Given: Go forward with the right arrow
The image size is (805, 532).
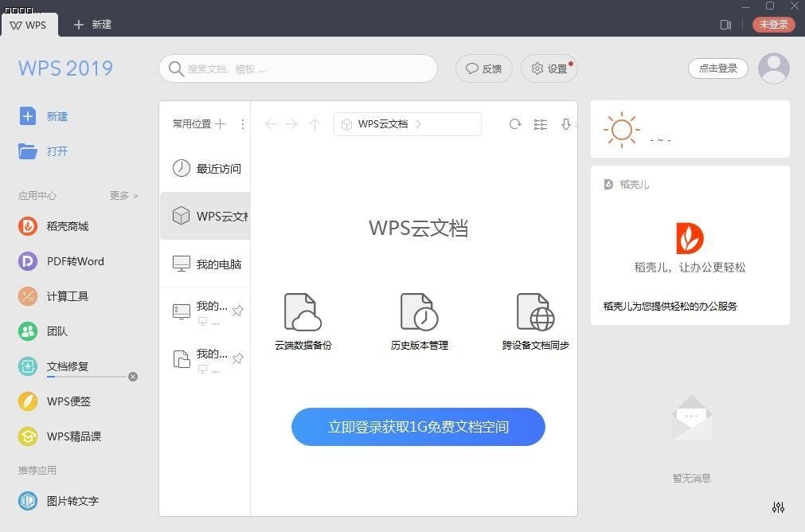Looking at the screenshot, I should tap(291, 123).
